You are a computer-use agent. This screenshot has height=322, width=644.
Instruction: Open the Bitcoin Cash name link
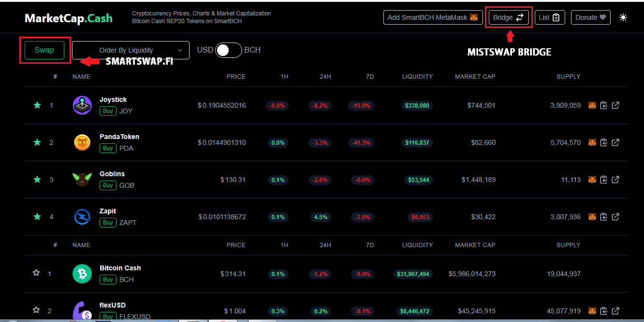pos(120,268)
